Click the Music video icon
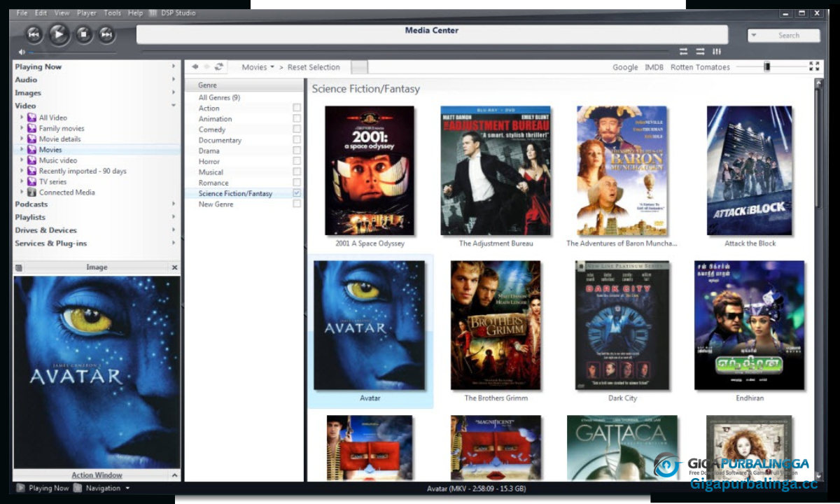 31,160
